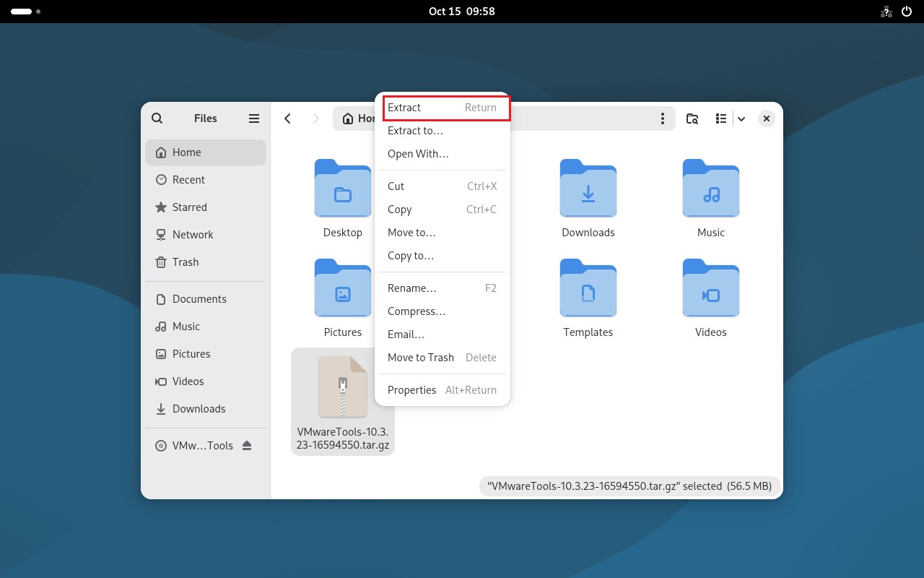This screenshot has height=578, width=924.
Task: Select Move to Trash in the menu
Action: (x=421, y=357)
